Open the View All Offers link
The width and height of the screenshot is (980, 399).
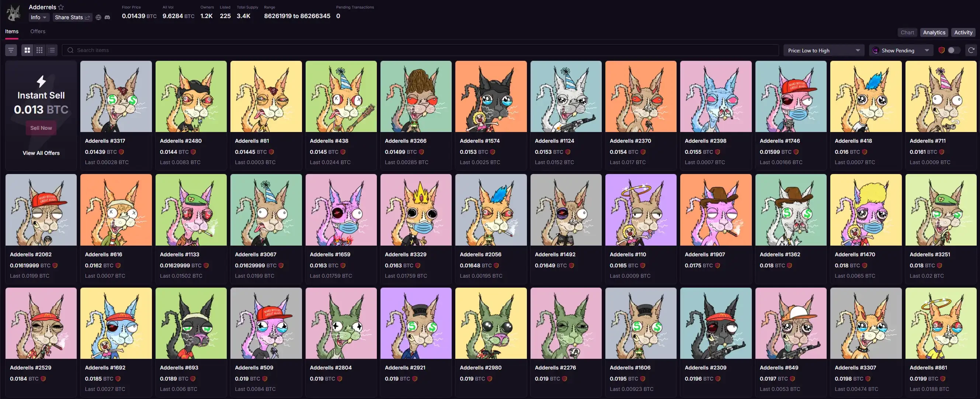point(41,153)
